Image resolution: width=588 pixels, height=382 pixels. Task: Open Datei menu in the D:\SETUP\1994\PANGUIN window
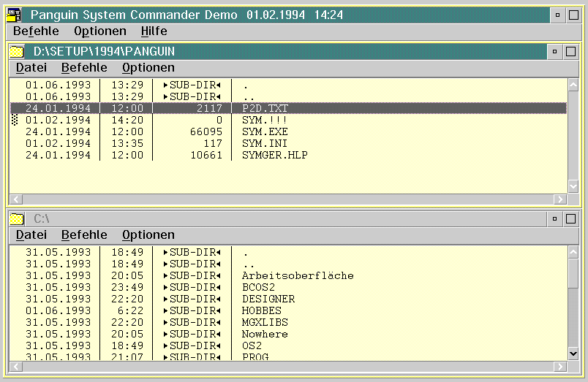click(x=31, y=68)
